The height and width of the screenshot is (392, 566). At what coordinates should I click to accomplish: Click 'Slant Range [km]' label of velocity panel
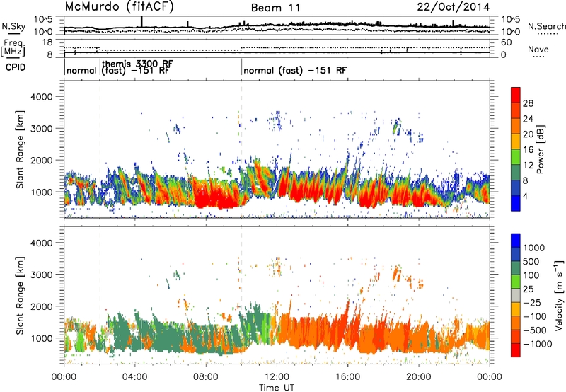click(21, 295)
